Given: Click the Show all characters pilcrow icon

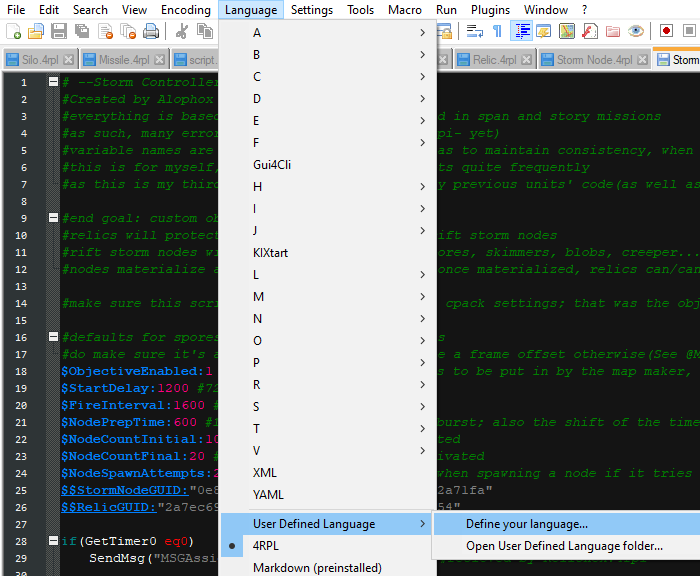Looking at the screenshot, I should click(497, 32).
